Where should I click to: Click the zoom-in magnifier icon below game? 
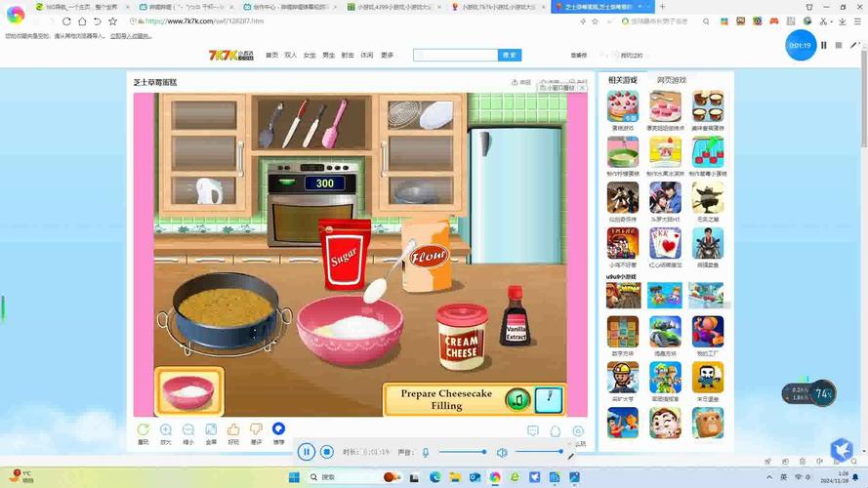point(166,430)
